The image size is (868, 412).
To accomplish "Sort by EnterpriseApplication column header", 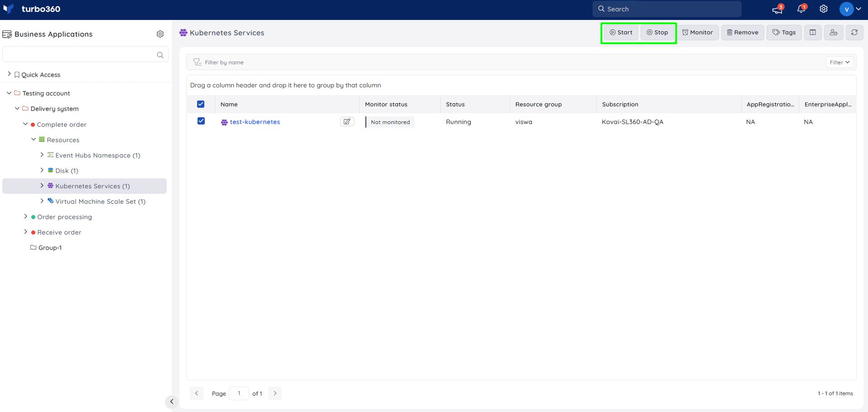I will point(828,104).
